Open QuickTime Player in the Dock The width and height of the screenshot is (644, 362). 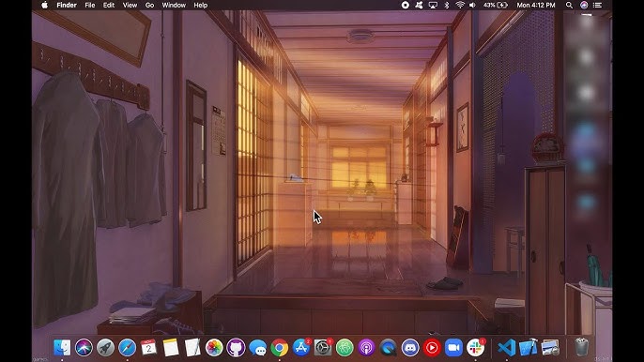(x=388, y=348)
